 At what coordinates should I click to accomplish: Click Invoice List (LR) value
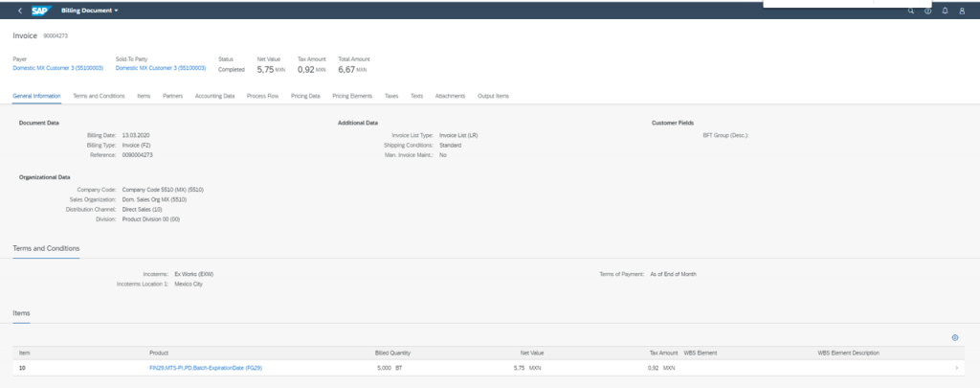pyautogui.click(x=458, y=135)
